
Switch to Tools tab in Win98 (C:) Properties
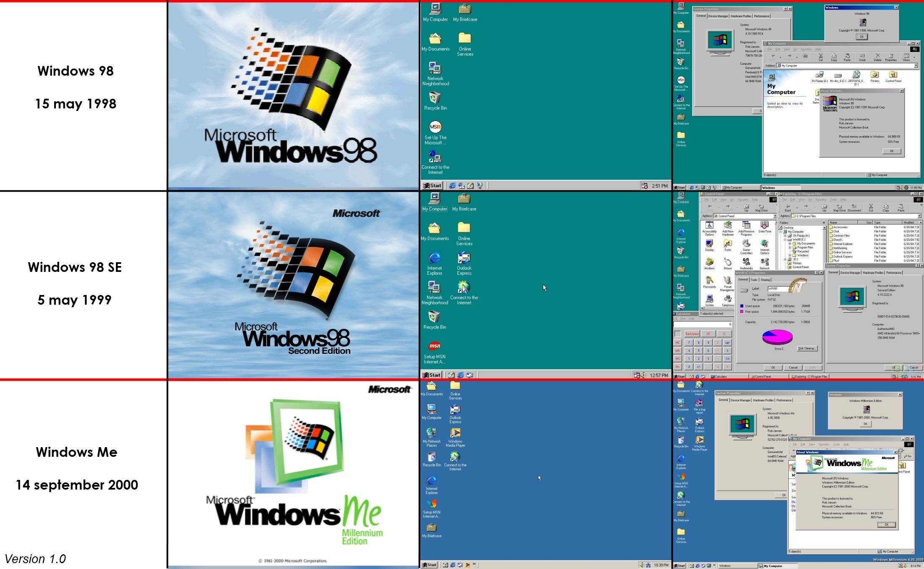754,280
